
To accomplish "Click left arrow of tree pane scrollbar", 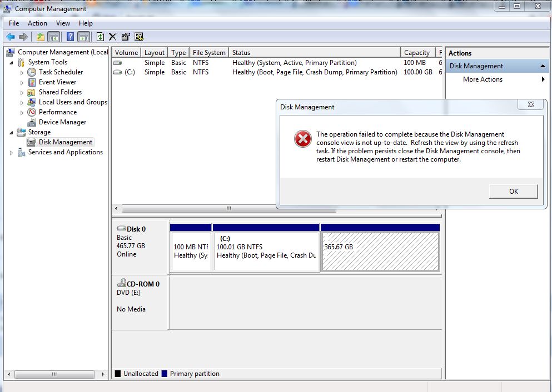I will point(9,374).
